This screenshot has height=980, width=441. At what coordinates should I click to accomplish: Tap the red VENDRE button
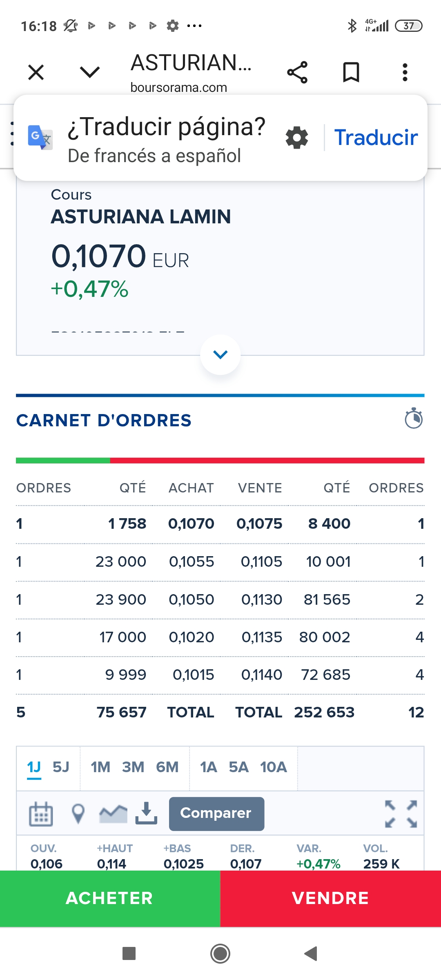331,898
